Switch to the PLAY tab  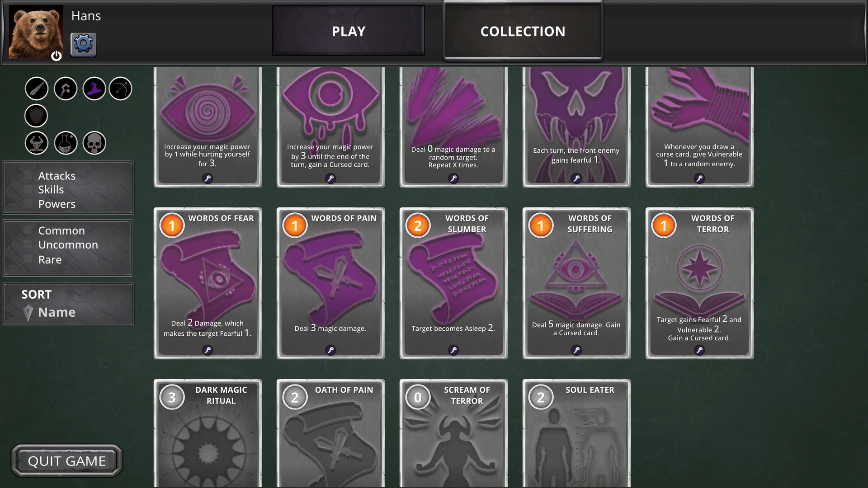tap(348, 31)
